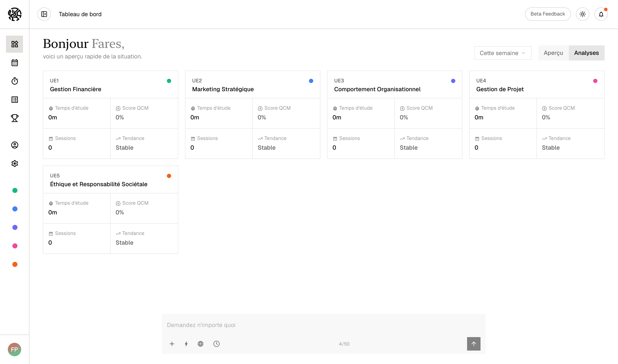618x364 pixels.
Task: Toggle the sidebar with the panel icon
Action: click(44, 14)
